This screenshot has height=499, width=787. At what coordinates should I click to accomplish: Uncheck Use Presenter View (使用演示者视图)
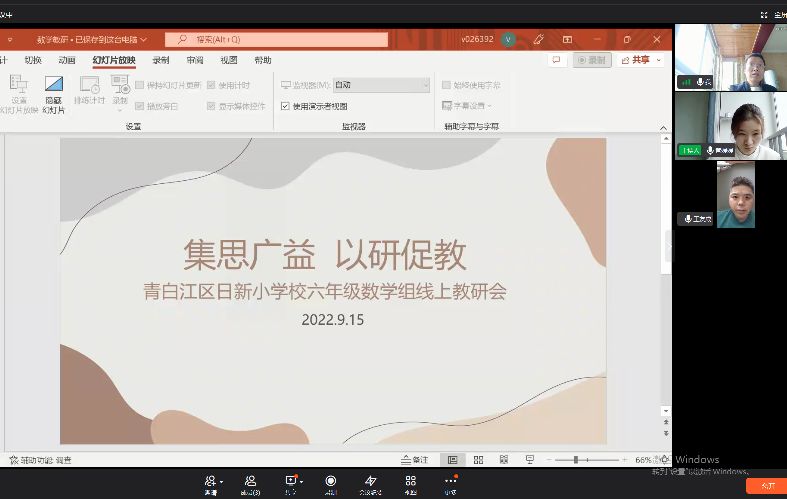286,105
